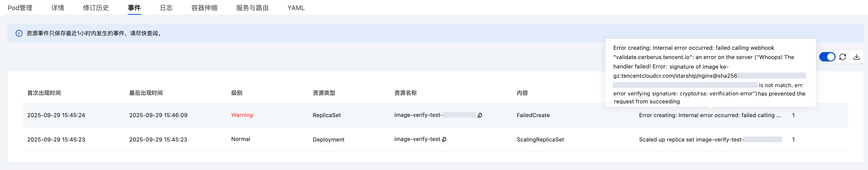Open the 日志 tab

(x=166, y=8)
